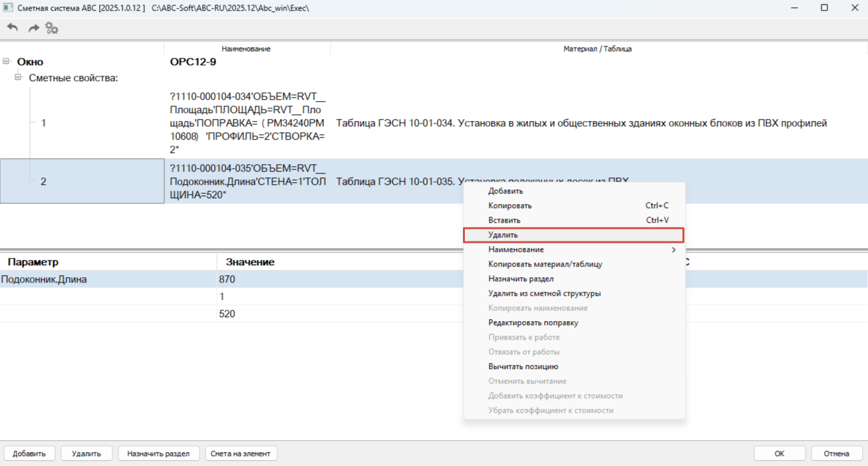Choose Удалить из сметной структуры

tap(574, 294)
